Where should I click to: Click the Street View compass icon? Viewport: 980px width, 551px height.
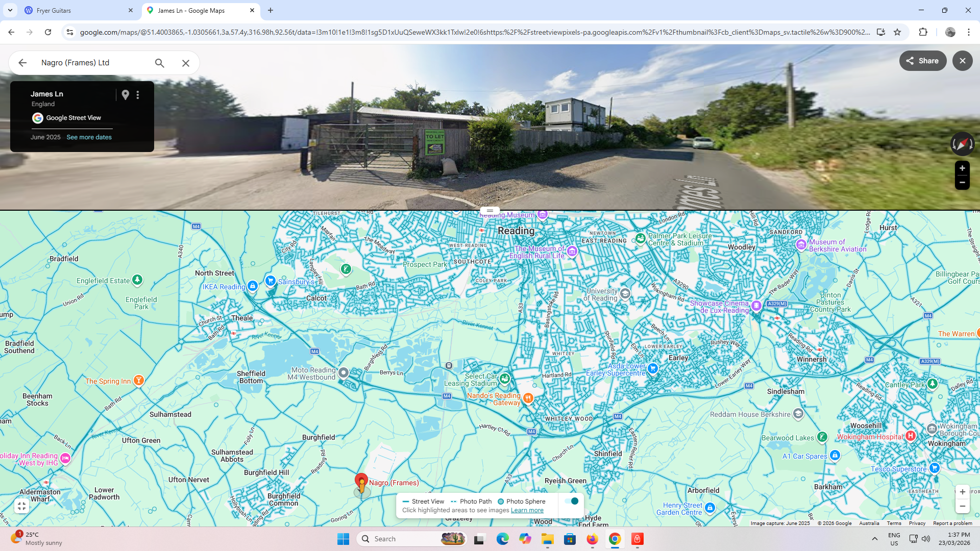point(962,144)
